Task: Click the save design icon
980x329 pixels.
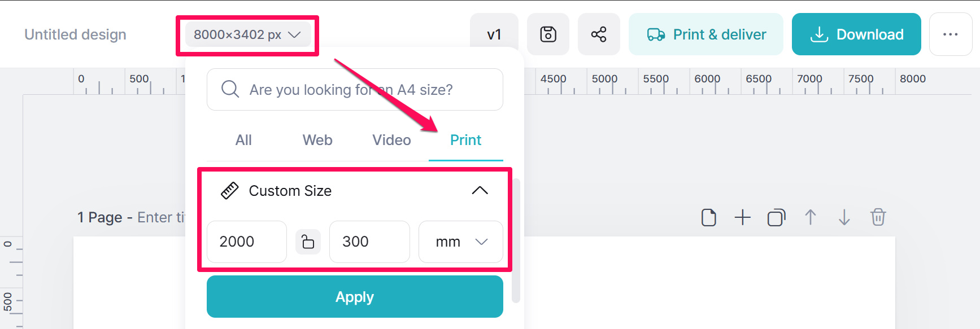Action: point(548,34)
